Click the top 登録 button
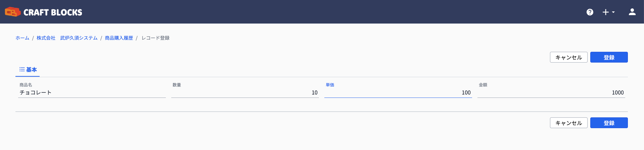Viewport: 644px width, 150px height. tap(609, 57)
